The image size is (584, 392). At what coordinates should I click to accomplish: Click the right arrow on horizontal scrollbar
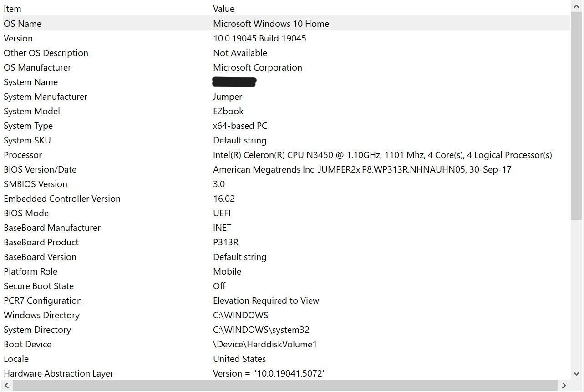[564, 386]
